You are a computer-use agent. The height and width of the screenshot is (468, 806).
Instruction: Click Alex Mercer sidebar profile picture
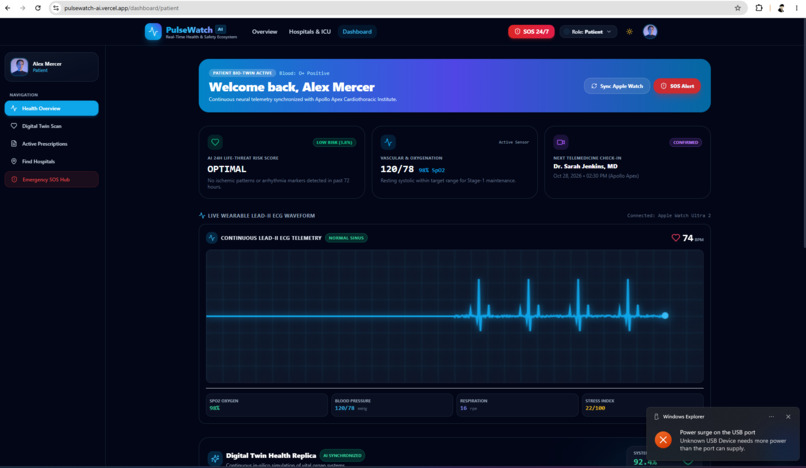pos(20,66)
